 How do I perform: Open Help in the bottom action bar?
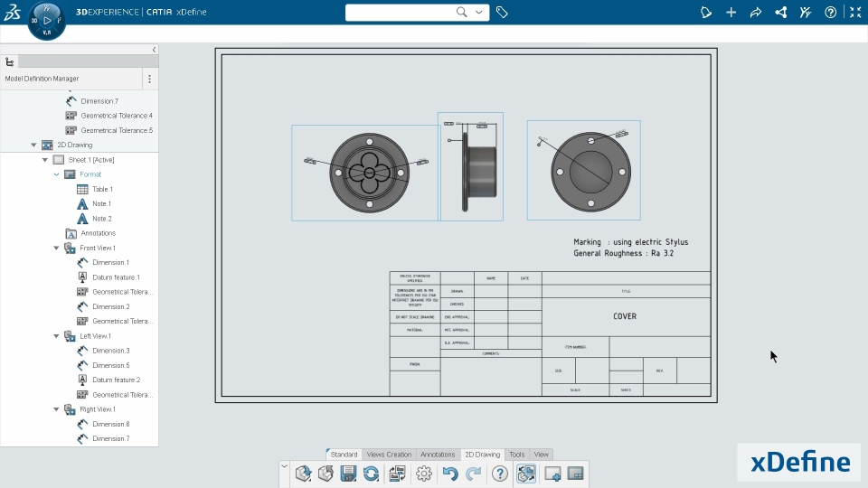(499, 474)
